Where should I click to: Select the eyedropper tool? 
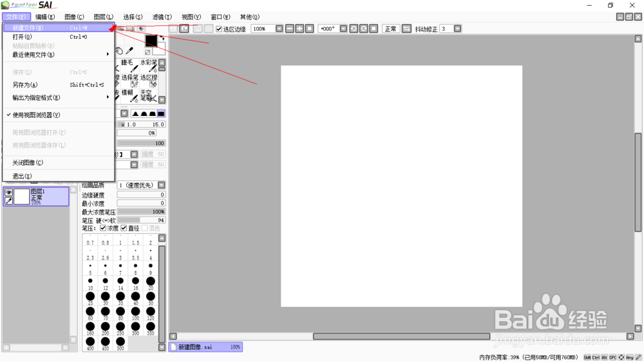click(x=129, y=51)
